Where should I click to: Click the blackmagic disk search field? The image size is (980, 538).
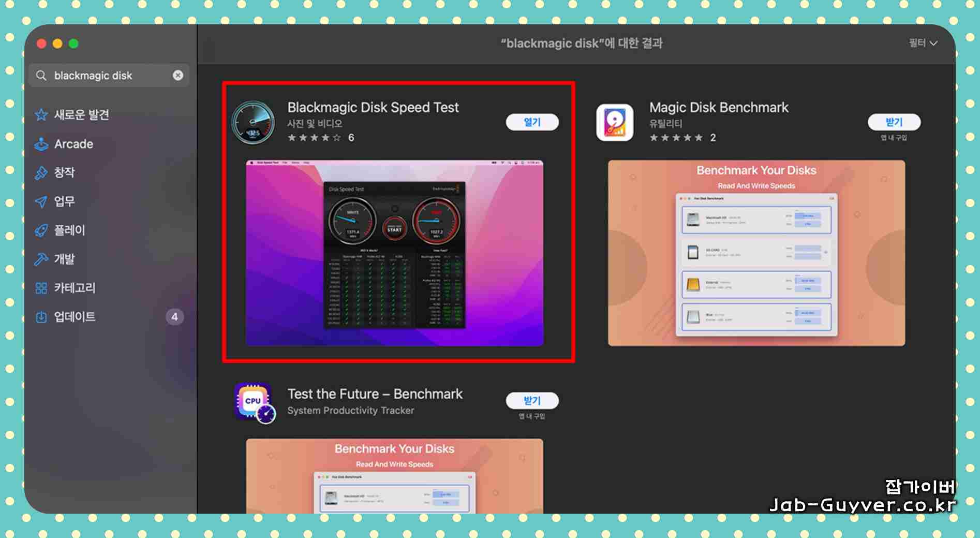coord(109,76)
